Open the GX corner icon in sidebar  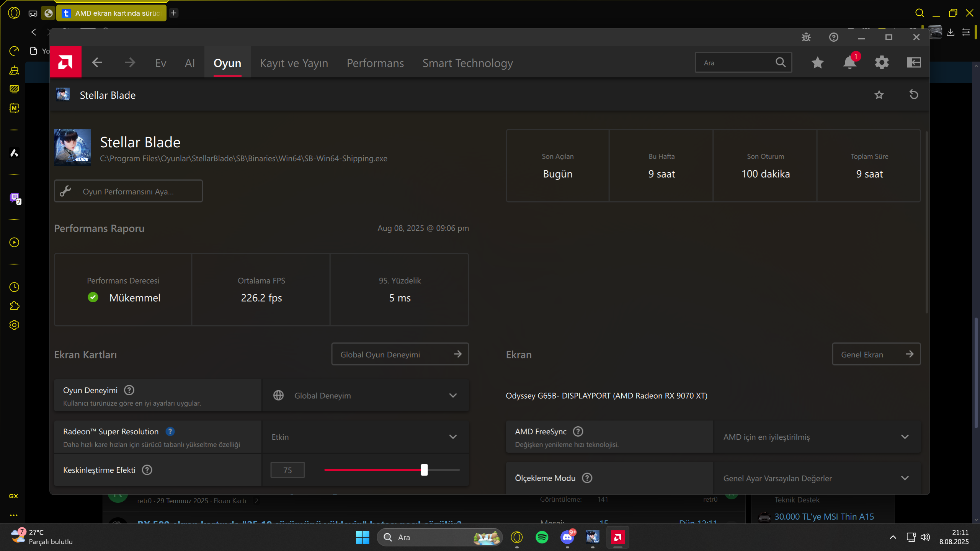point(14,496)
